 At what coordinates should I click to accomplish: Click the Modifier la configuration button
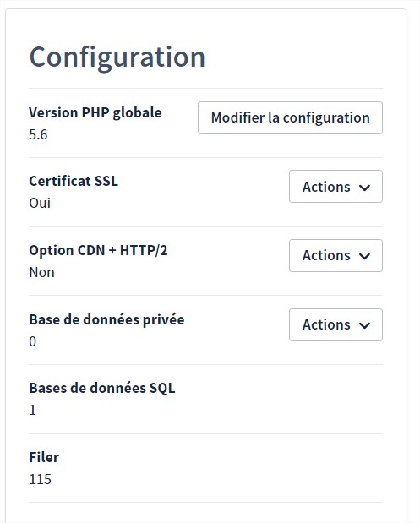pos(290,117)
